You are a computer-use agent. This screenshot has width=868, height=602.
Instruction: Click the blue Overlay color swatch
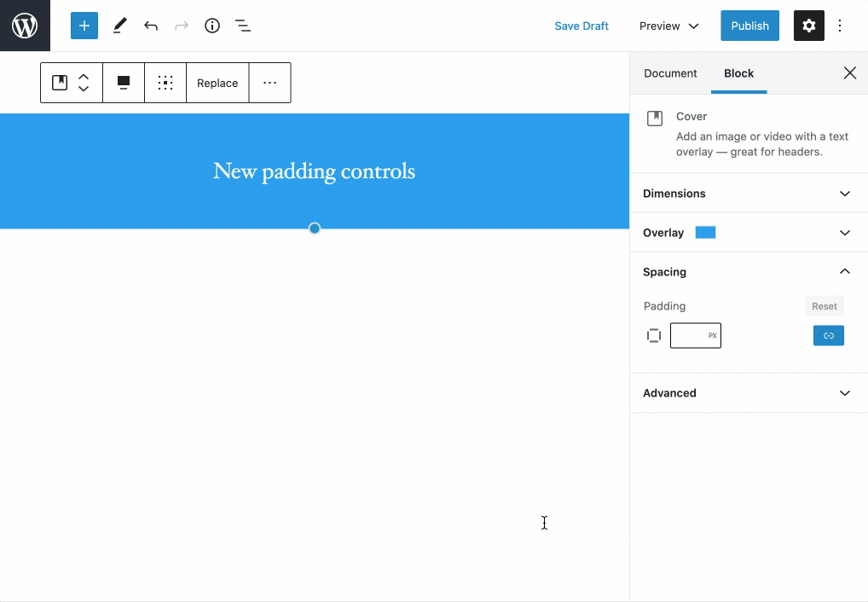click(705, 233)
